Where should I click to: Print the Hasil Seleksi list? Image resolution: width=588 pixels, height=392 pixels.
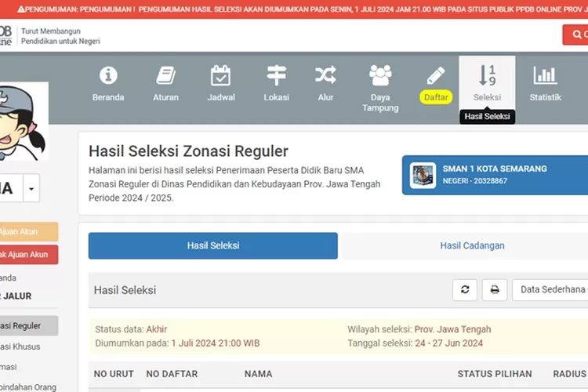pos(495,289)
